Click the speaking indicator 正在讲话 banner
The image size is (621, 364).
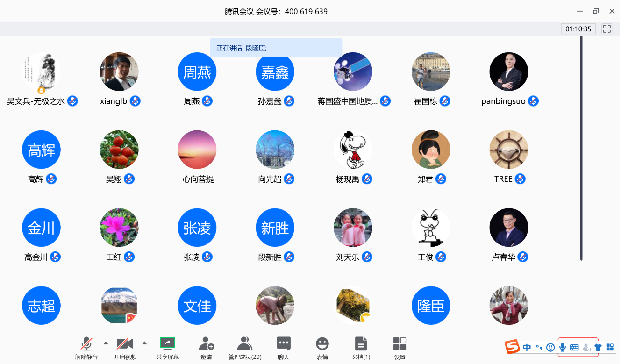pyautogui.click(x=276, y=48)
